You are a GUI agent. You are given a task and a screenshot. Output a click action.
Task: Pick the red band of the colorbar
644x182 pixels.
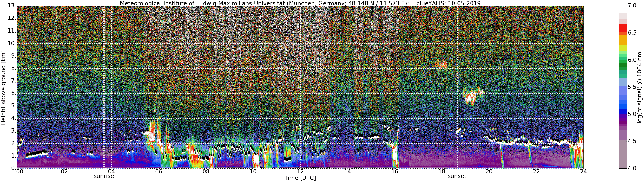pyautogui.click(x=623, y=27)
